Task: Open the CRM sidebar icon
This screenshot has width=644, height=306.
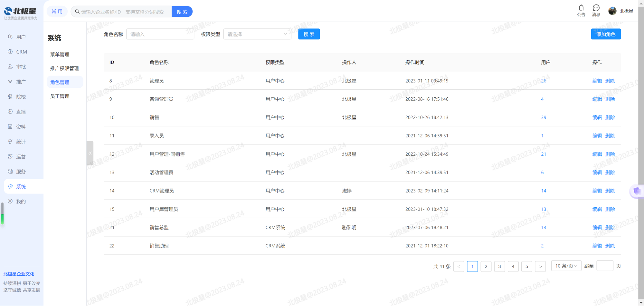Action: tap(10, 52)
